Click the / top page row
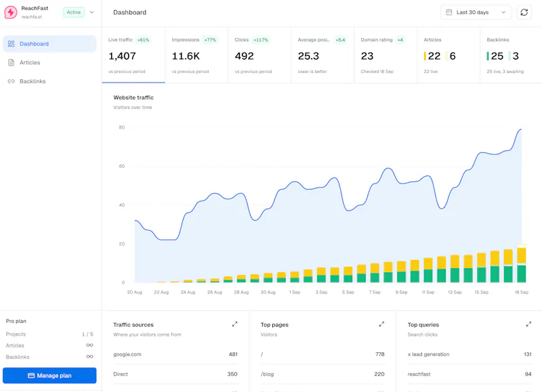Viewport: 542px width, 392px height. (x=322, y=354)
